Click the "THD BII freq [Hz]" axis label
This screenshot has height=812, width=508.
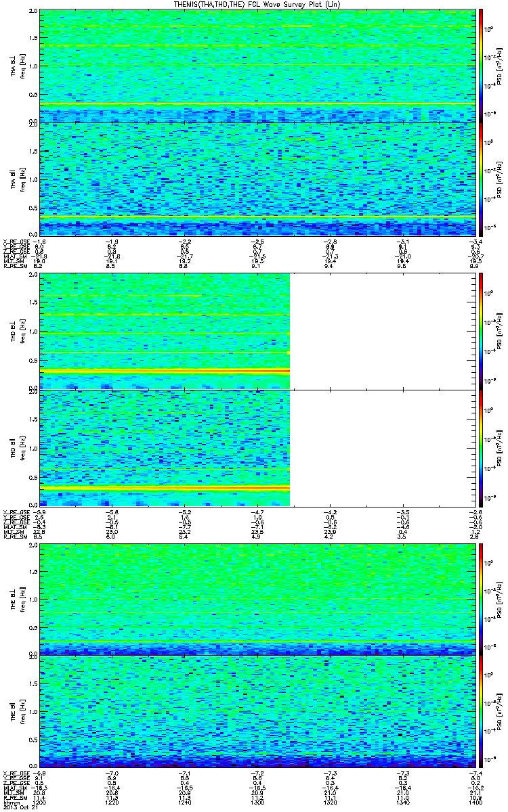click(16, 448)
